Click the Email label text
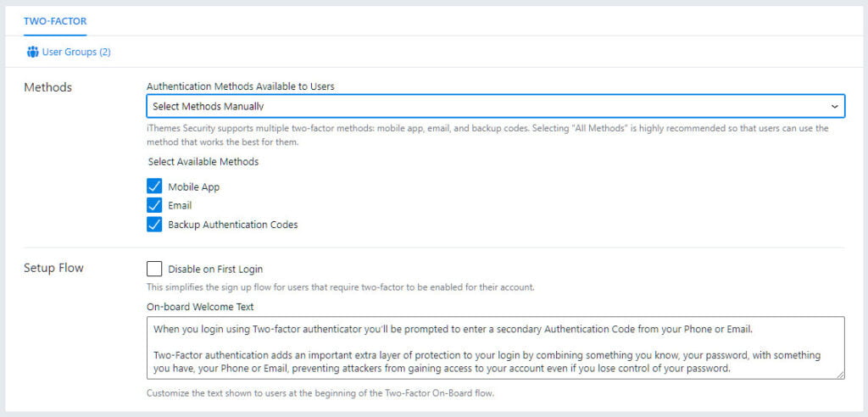The height and width of the screenshot is (417, 868). coord(180,205)
